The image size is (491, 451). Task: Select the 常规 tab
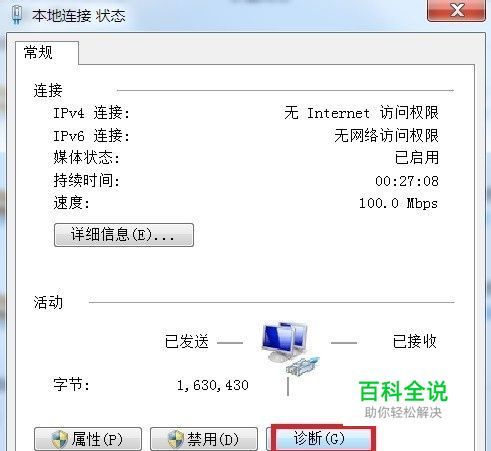point(38,52)
